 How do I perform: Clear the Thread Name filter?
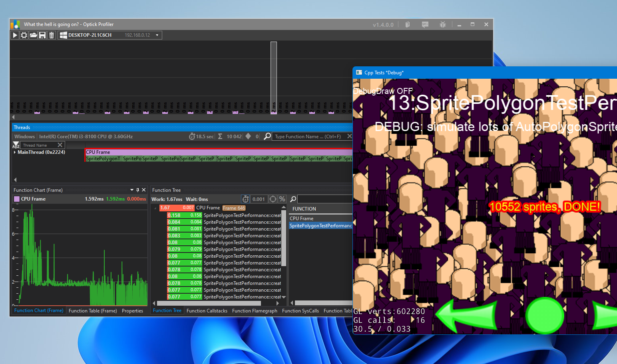[60, 145]
